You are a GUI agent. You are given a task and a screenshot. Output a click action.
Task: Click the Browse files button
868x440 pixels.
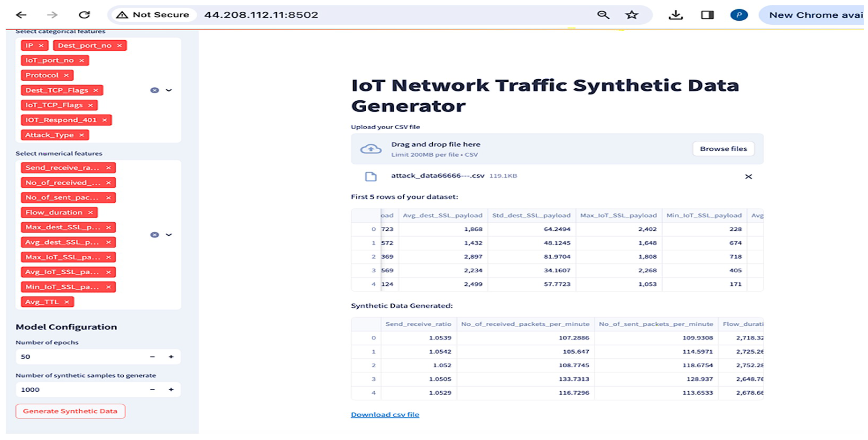pos(723,149)
